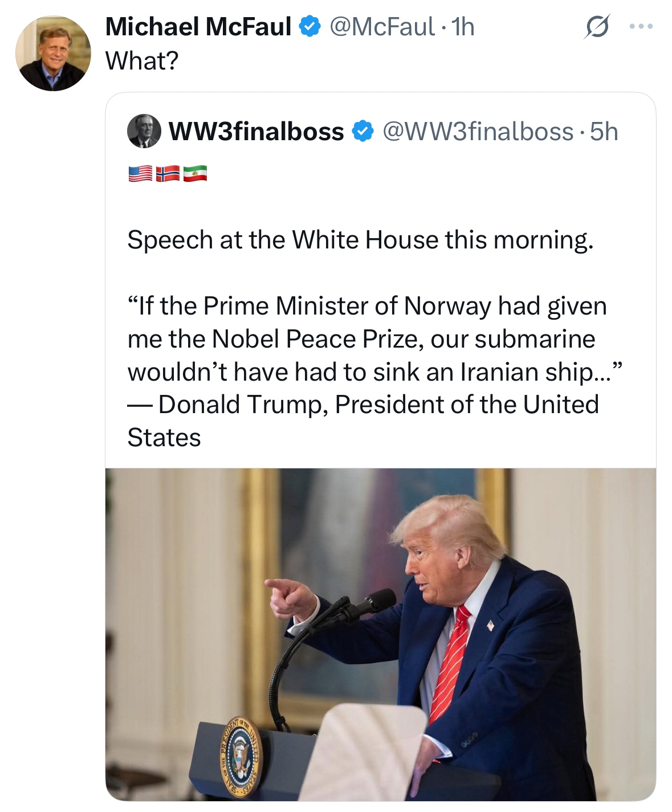Open Michael McFaul's profile avatar
Image resolution: width=672 pixels, height=812 pixels.
(53, 53)
